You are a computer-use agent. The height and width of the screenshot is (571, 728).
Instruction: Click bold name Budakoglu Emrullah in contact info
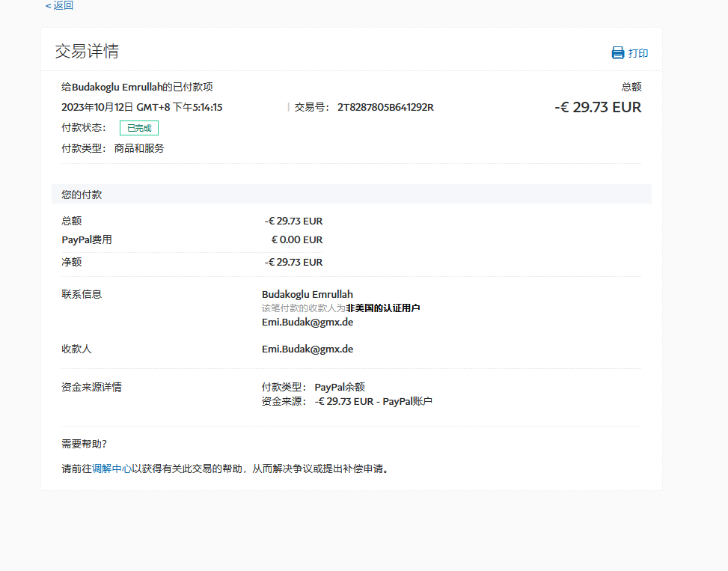click(308, 294)
